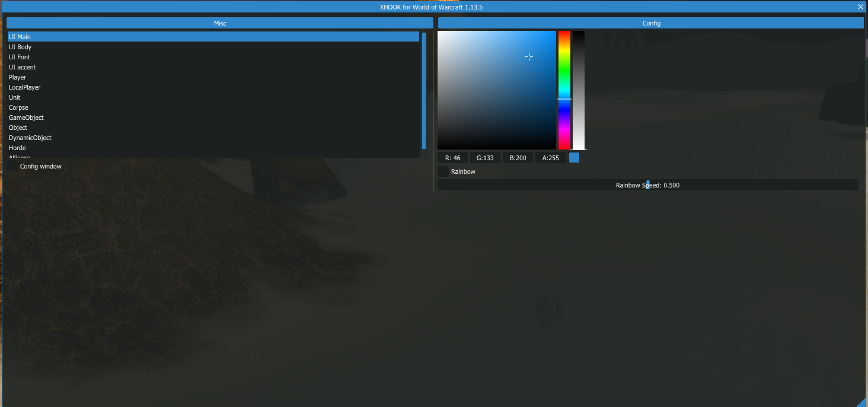Toggle the Rainbow checkbox
Image resolution: width=868 pixels, height=407 pixels.
[443, 171]
